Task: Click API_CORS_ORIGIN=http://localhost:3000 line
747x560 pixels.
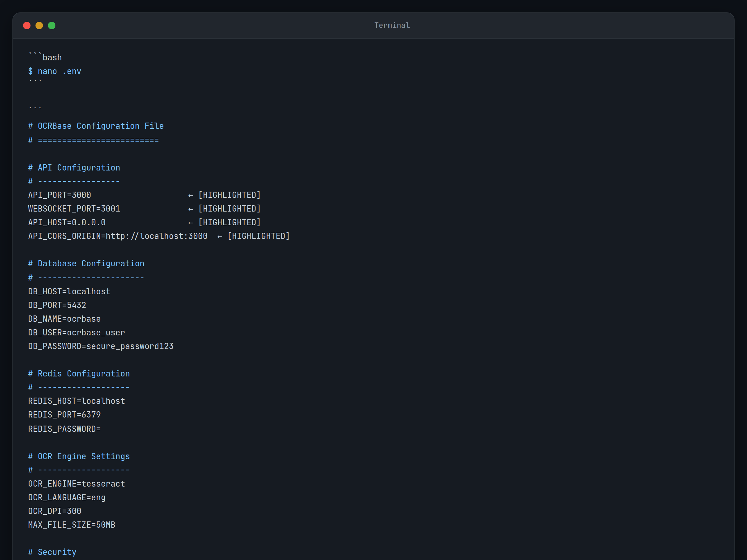Action: click(x=118, y=236)
